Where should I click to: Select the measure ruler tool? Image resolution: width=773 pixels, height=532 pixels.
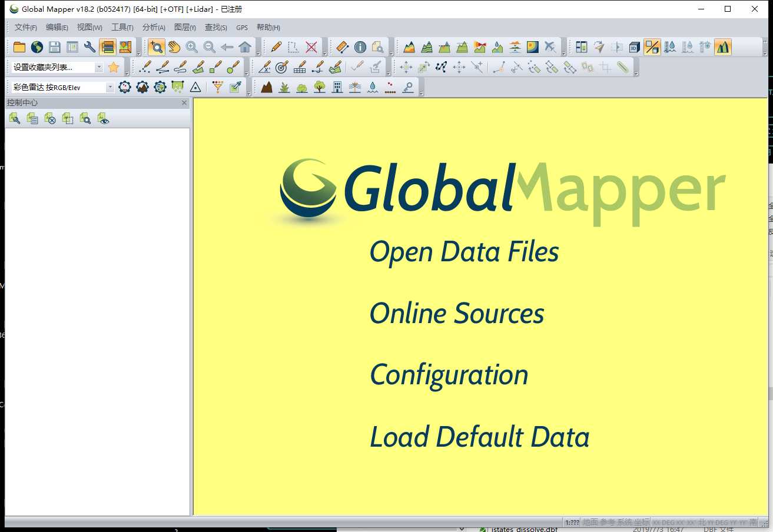(343, 47)
